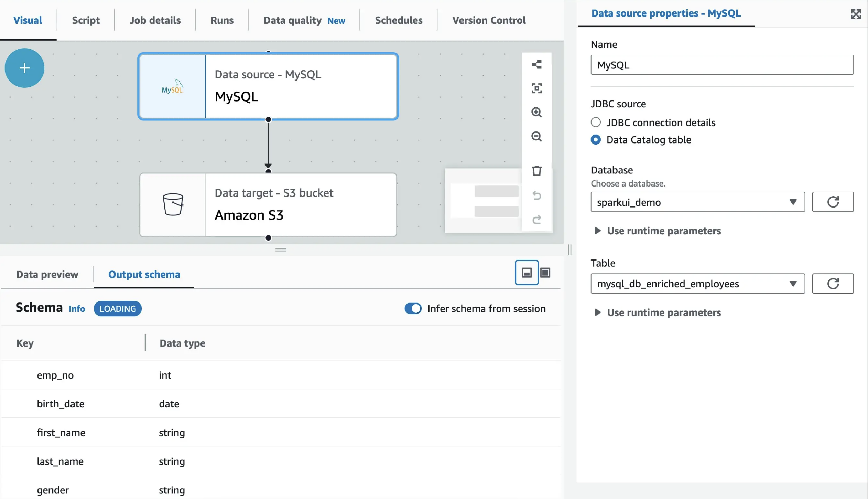Click the plus icon to add a node
868x499 pixels.
(24, 68)
